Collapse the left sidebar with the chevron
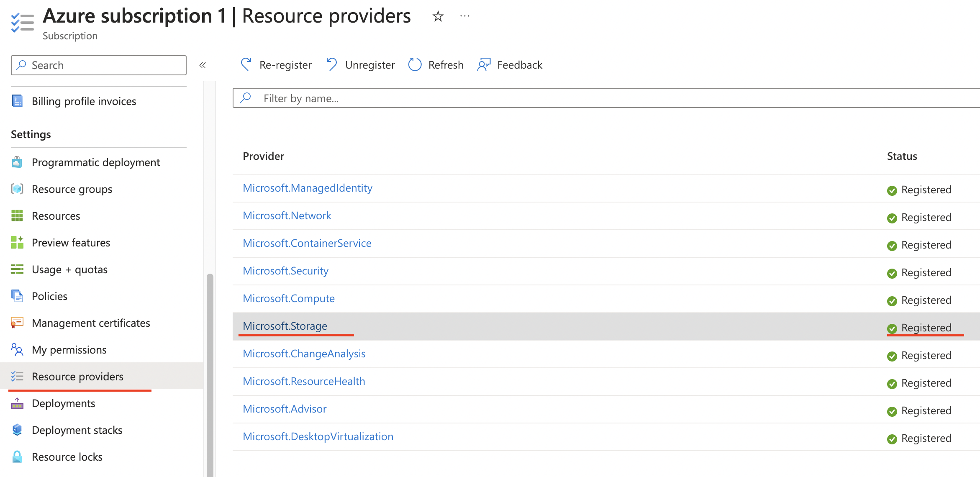Viewport: 980px width, 477px height. (203, 65)
